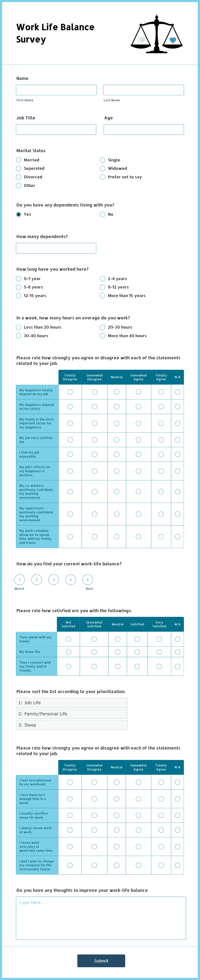Select the 3: Sleep priority item

pos(72,725)
